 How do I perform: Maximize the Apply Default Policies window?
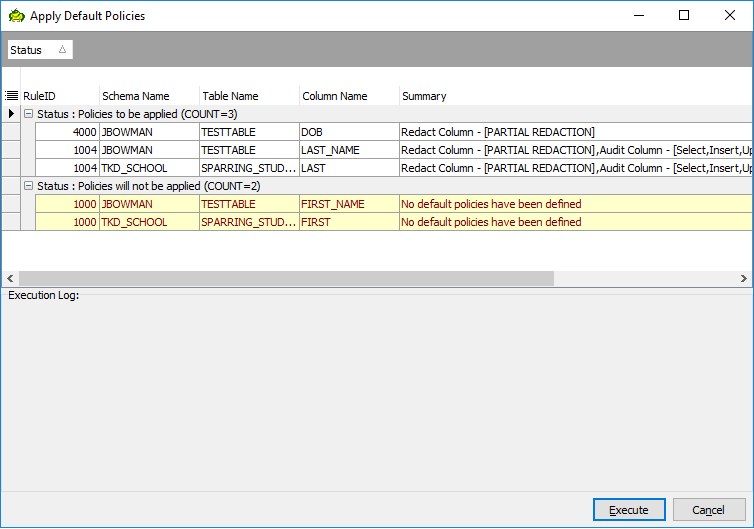click(x=684, y=15)
